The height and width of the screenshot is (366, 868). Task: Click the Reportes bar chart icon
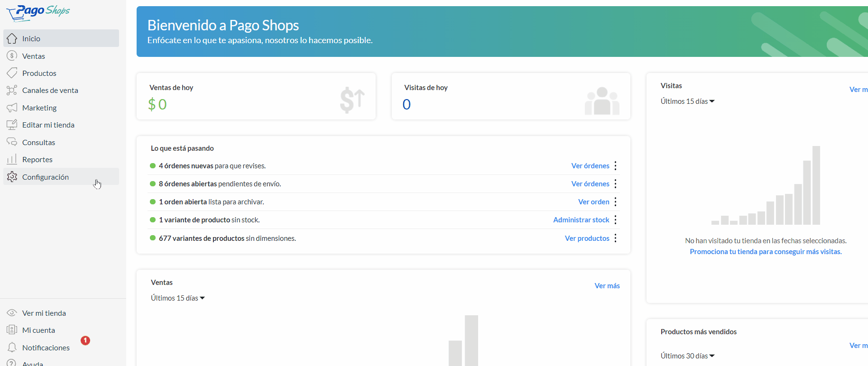pyautogui.click(x=12, y=159)
